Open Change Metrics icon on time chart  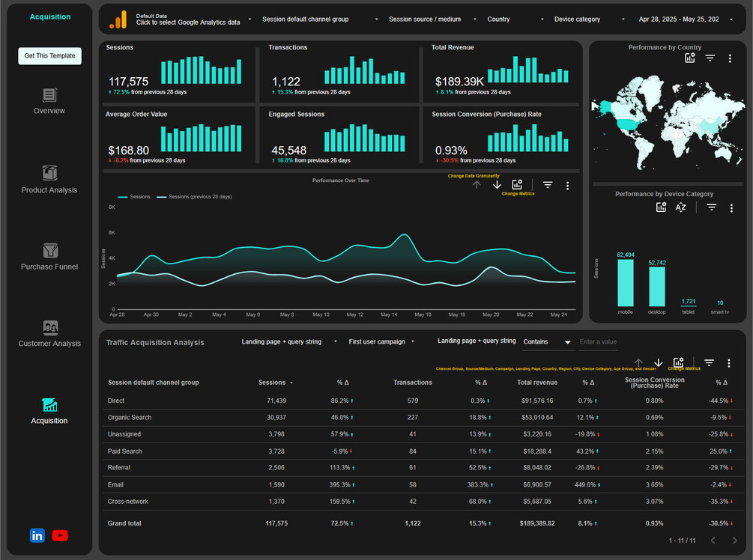pos(517,185)
